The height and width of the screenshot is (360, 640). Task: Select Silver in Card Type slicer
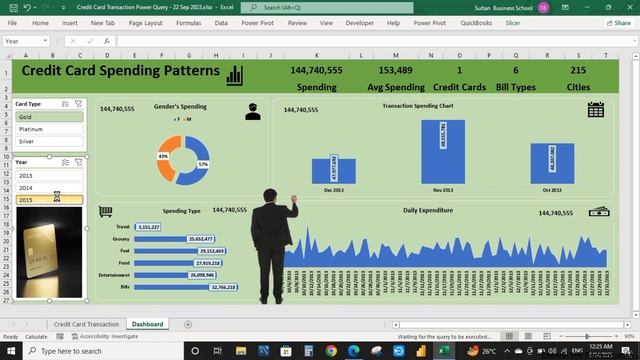click(x=49, y=141)
